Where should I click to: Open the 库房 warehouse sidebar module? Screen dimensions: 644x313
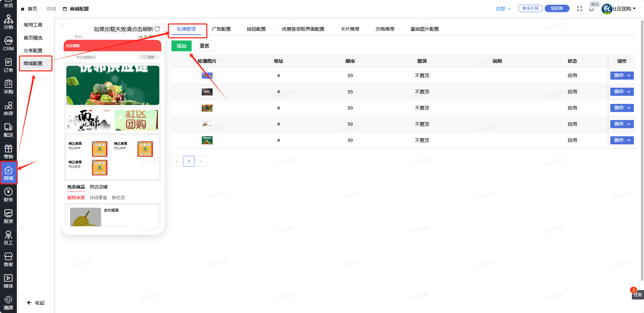click(8, 108)
